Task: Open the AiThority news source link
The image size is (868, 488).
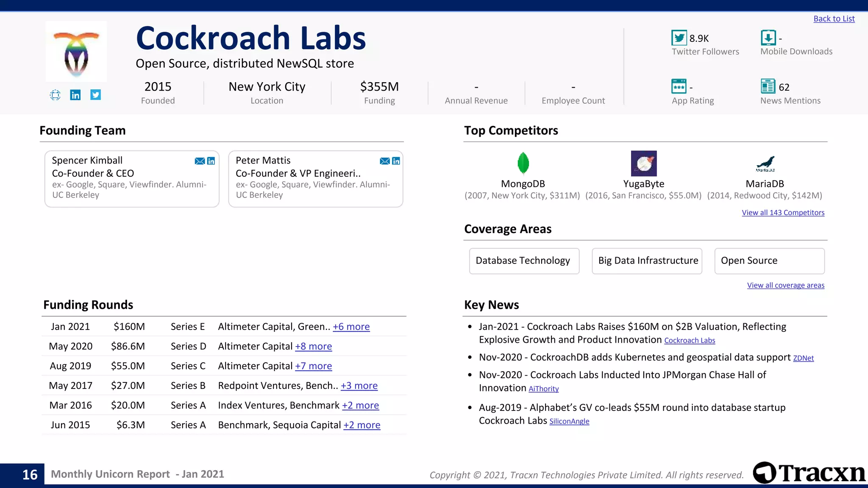Action: coord(543,389)
